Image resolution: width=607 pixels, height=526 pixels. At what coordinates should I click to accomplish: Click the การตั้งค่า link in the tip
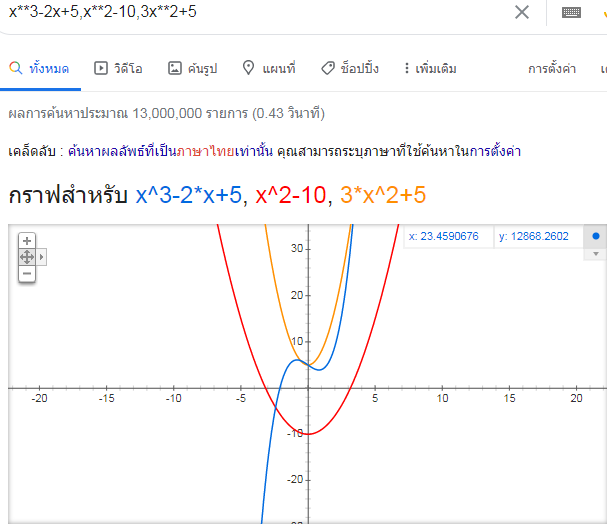(x=495, y=151)
